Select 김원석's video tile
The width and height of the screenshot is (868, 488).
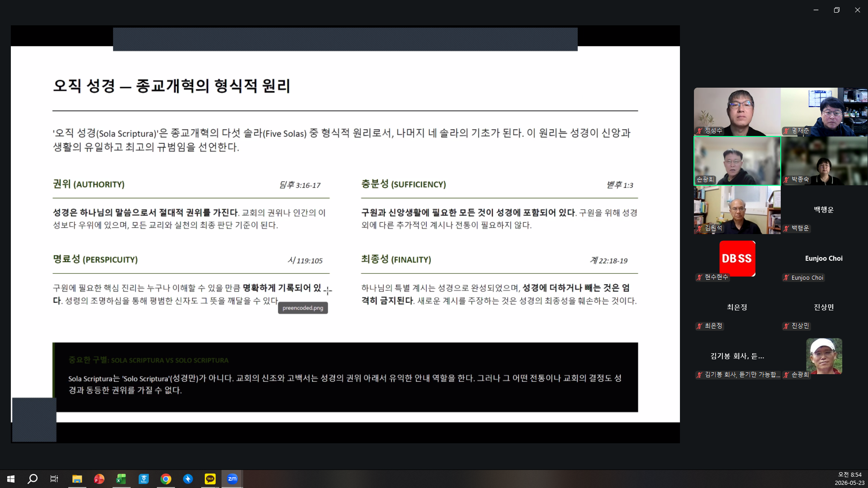[x=737, y=210]
